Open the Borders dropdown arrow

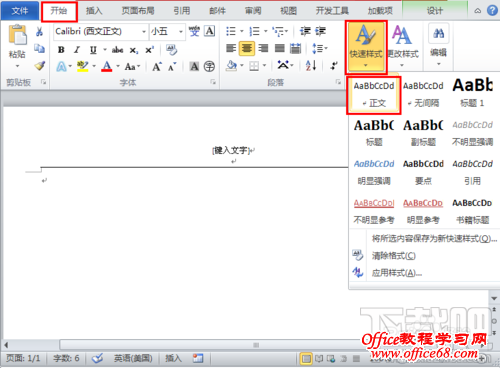click(x=264, y=66)
